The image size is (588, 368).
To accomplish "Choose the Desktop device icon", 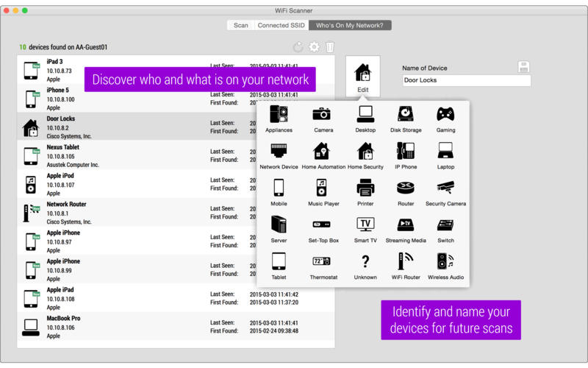I will [365, 114].
